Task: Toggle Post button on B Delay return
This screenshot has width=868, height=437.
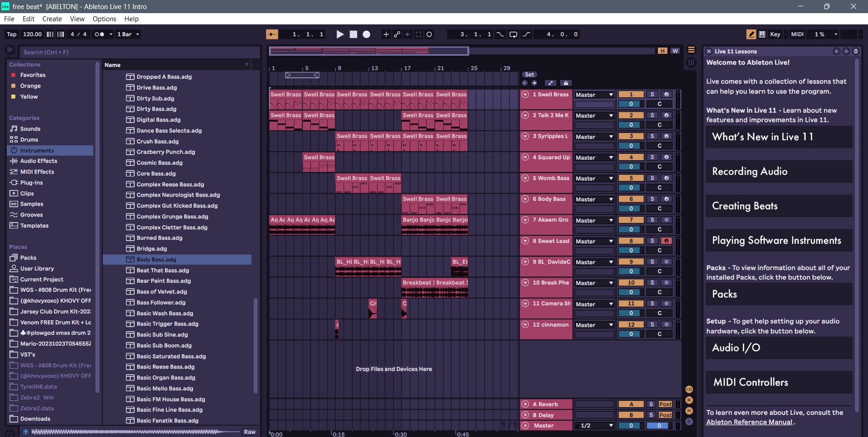Action: point(665,415)
